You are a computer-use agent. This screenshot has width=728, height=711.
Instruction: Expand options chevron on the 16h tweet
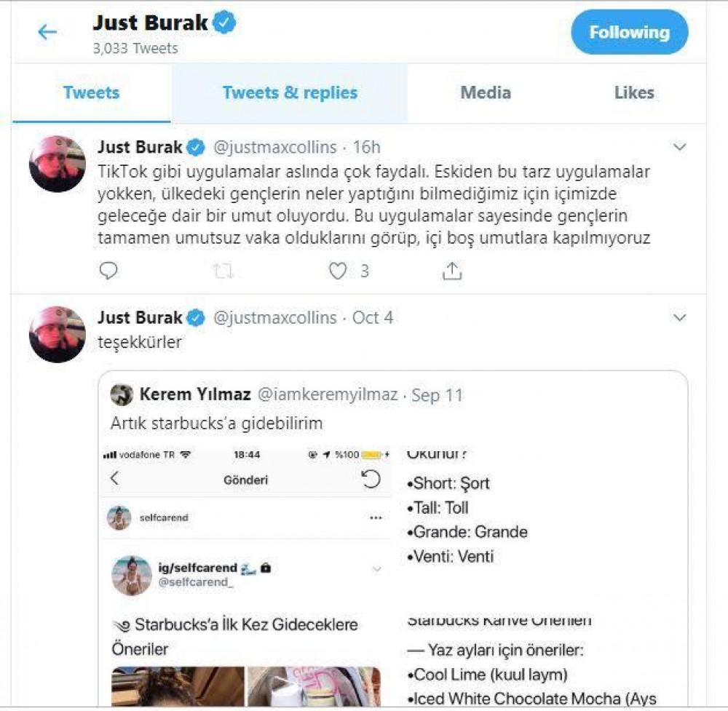680,147
